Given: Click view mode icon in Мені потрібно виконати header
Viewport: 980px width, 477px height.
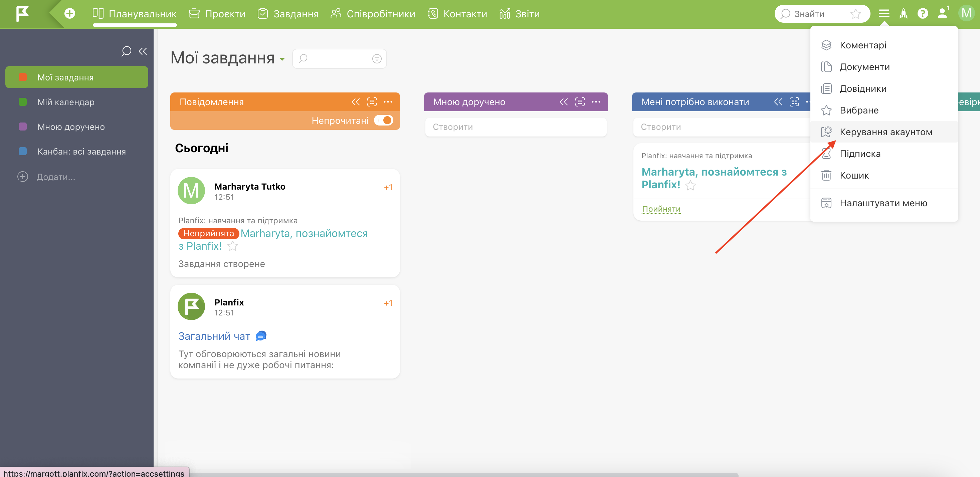Looking at the screenshot, I should 794,102.
